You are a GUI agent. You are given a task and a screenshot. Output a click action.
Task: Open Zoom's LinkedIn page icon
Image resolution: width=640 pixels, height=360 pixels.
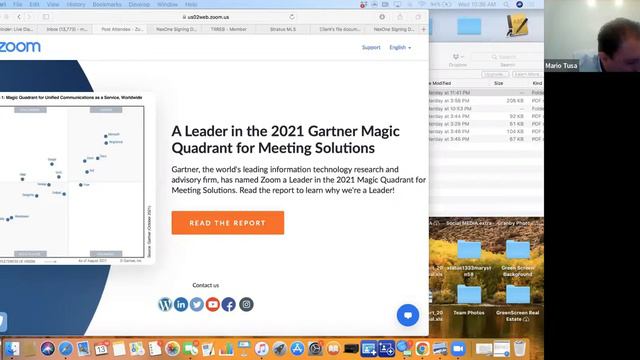(181, 304)
